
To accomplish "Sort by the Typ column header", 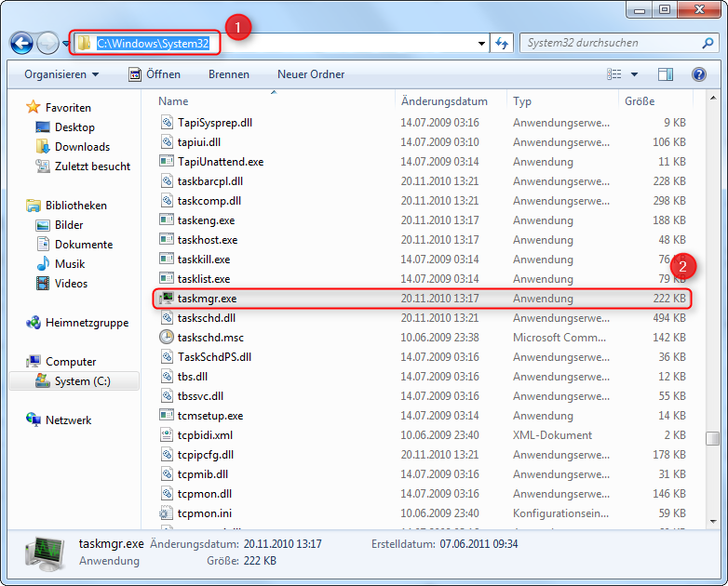I will 522,101.
